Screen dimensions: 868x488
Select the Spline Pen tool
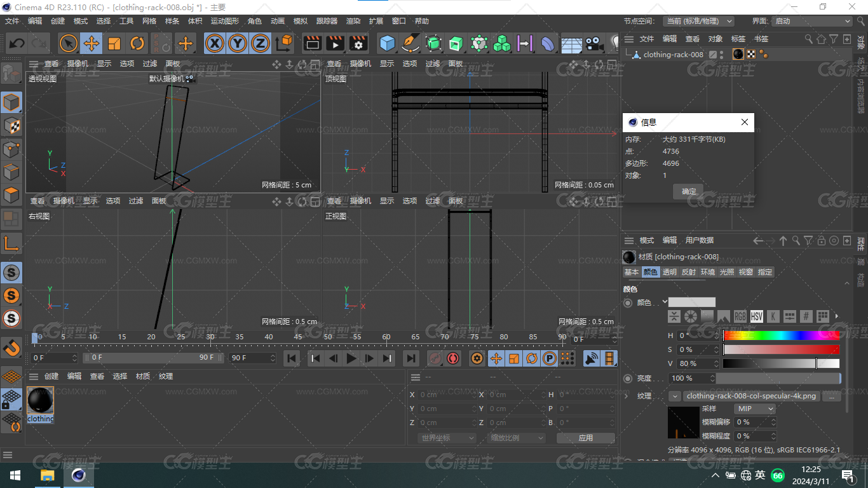click(x=410, y=43)
